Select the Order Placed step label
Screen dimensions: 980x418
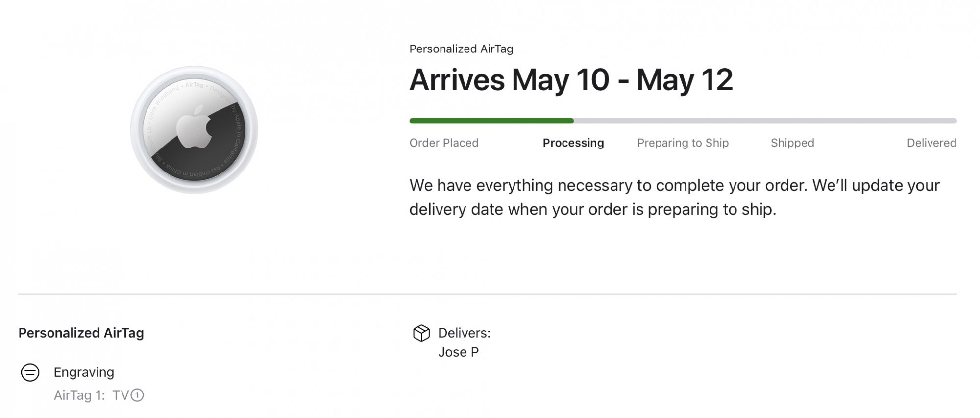pos(443,143)
